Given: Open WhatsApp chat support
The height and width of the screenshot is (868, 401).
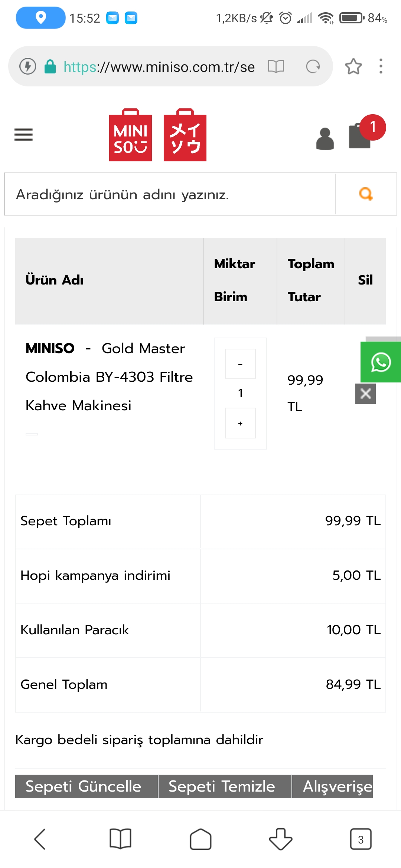Looking at the screenshot, I should coord(381,362).
